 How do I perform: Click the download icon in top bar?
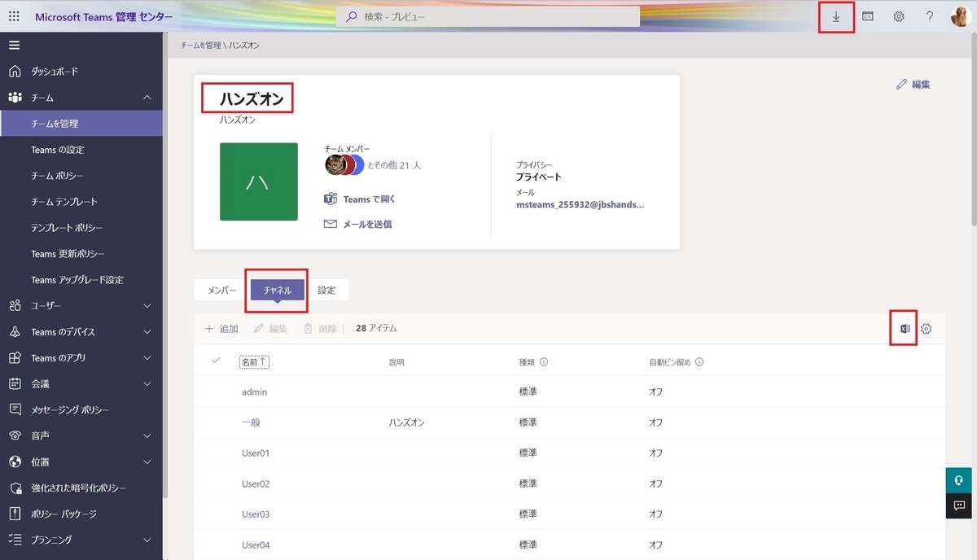[x=836, y=16]
